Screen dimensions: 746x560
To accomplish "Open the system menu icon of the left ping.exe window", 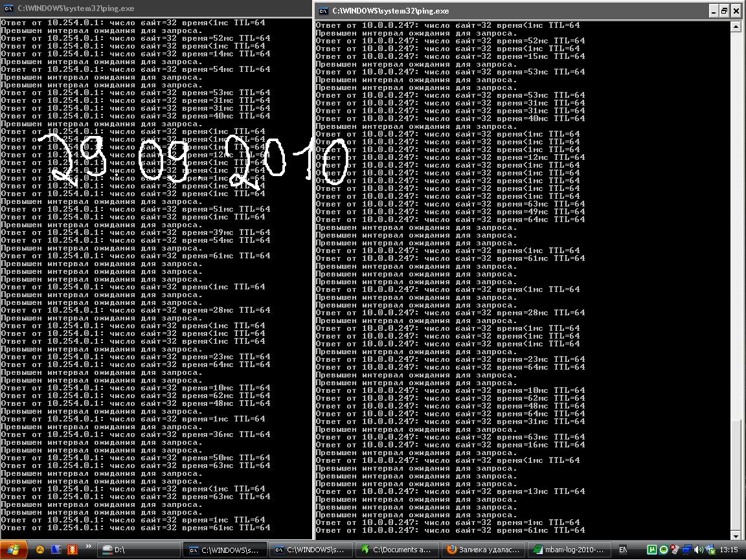I will pyautogui.click(x=9, y=8).
